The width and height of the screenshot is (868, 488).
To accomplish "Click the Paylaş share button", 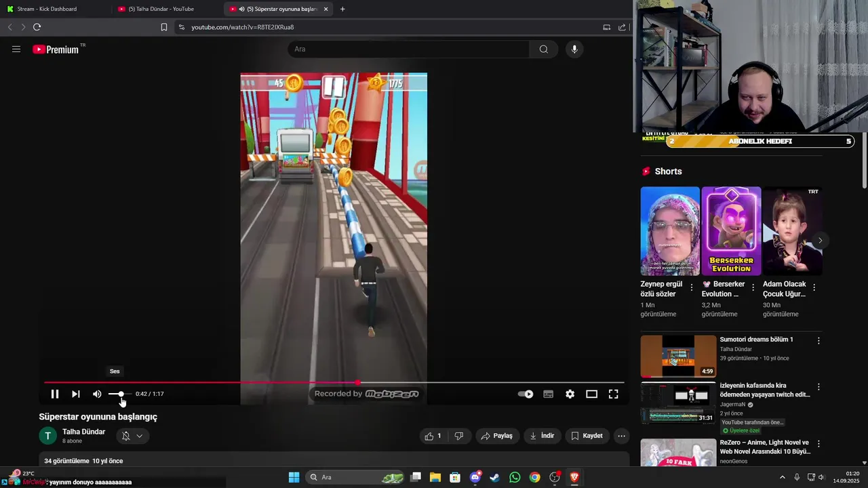I will (x=496, y=436).
